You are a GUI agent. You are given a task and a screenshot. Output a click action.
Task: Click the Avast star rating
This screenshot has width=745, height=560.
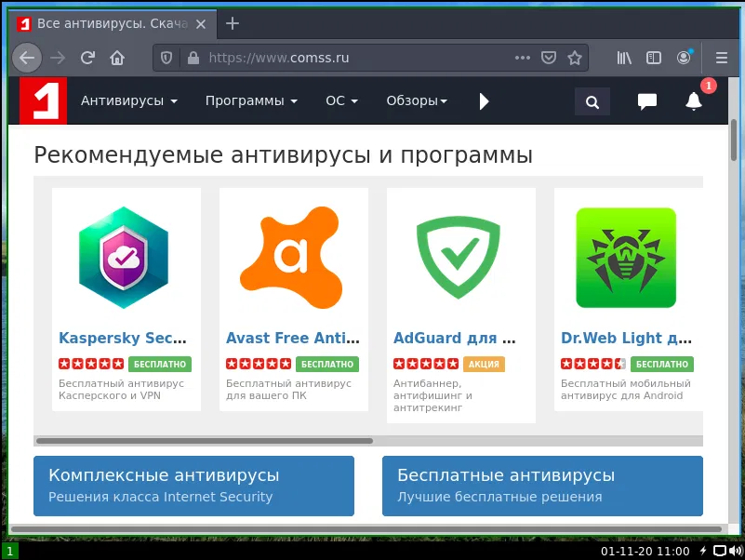pos(259,364)
